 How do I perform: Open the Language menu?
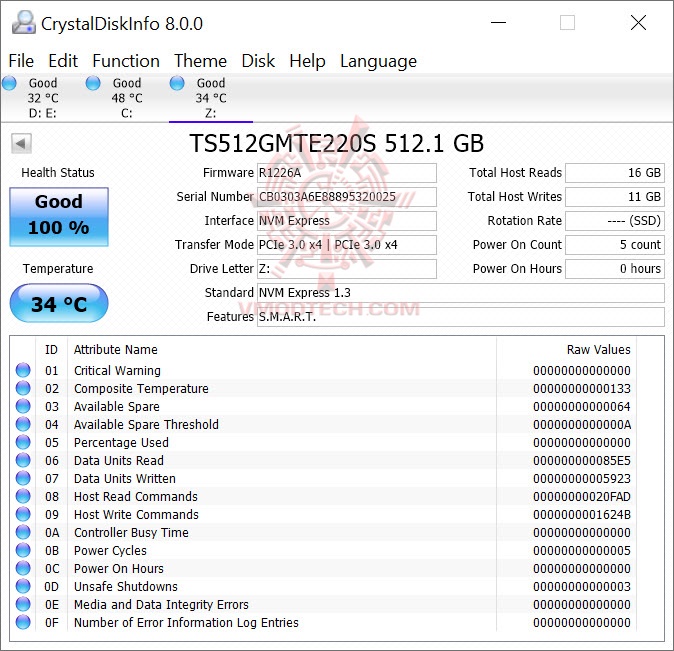(378, 61)
